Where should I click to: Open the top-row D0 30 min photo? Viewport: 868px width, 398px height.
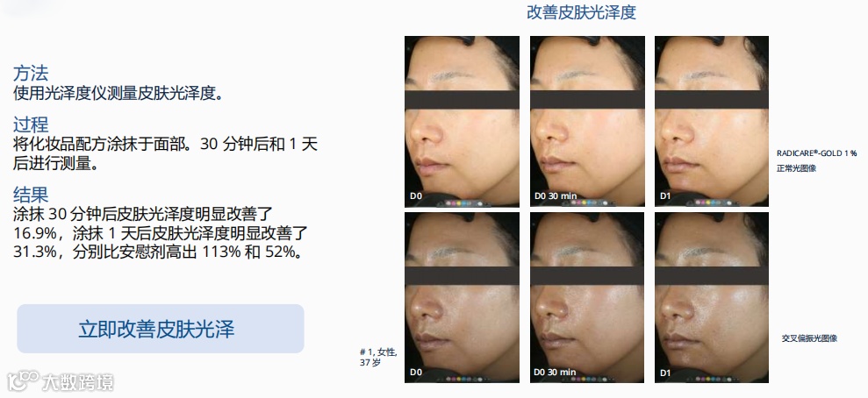coord(587,122)
